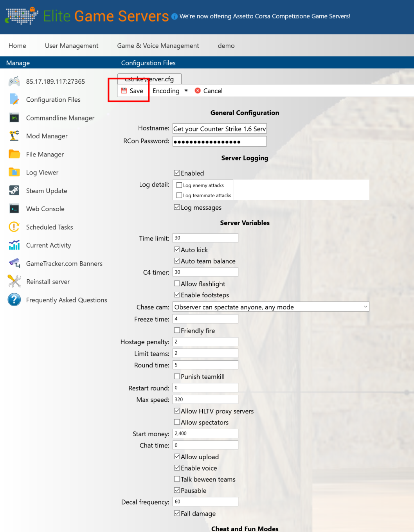This screenshot has height=532, width=414.
Task: Toggle Allow upload checkbox
Action: [177, 457]
